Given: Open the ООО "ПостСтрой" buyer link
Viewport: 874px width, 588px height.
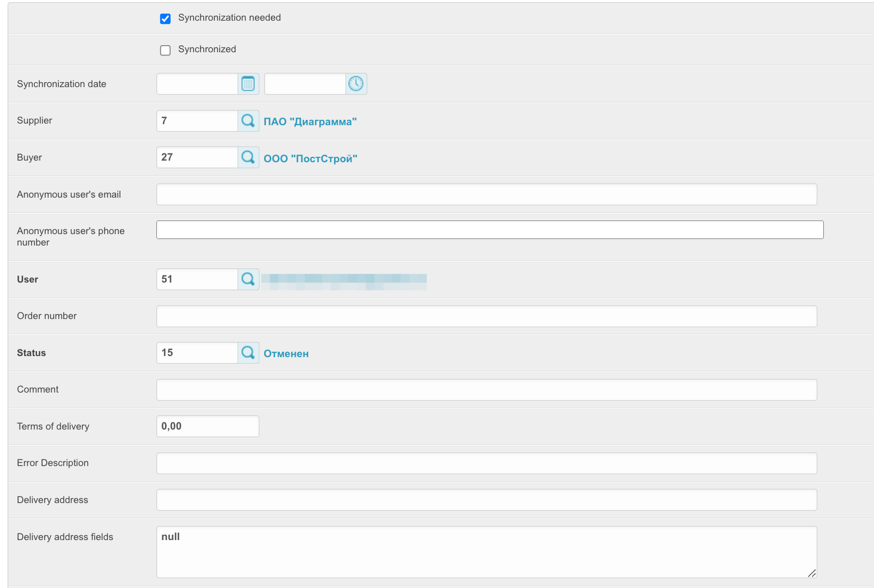Looking at the screenshot, I should point(310,158).
